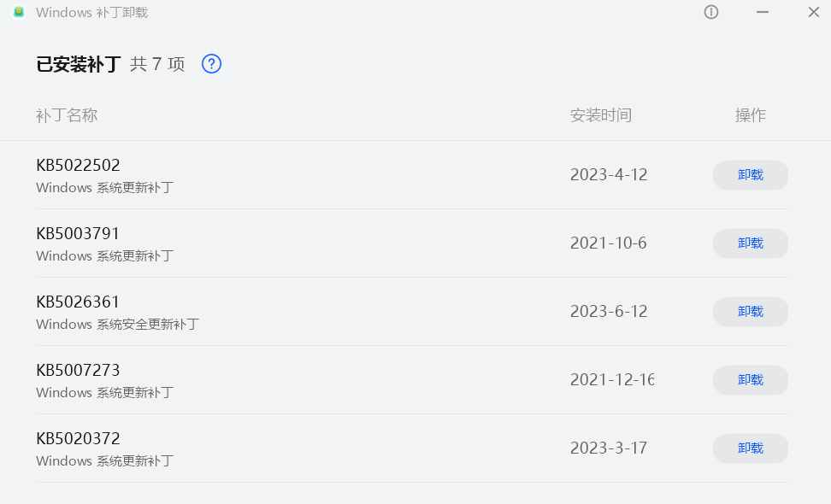Select the KB5026361 patch name
This screenshot has height=504, width=831.
(x=78, y=302)
